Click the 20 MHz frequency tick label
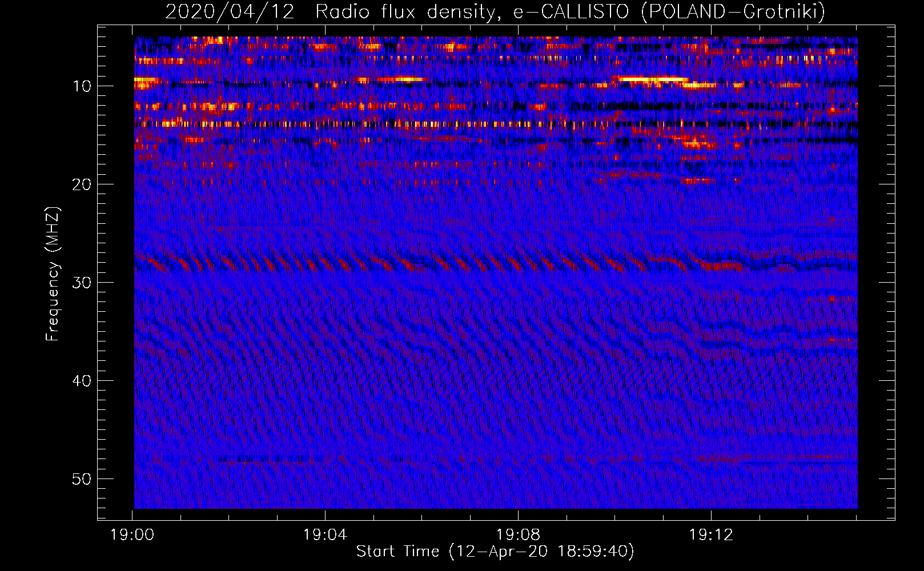 pyautogui.click(x=82, y=184)
